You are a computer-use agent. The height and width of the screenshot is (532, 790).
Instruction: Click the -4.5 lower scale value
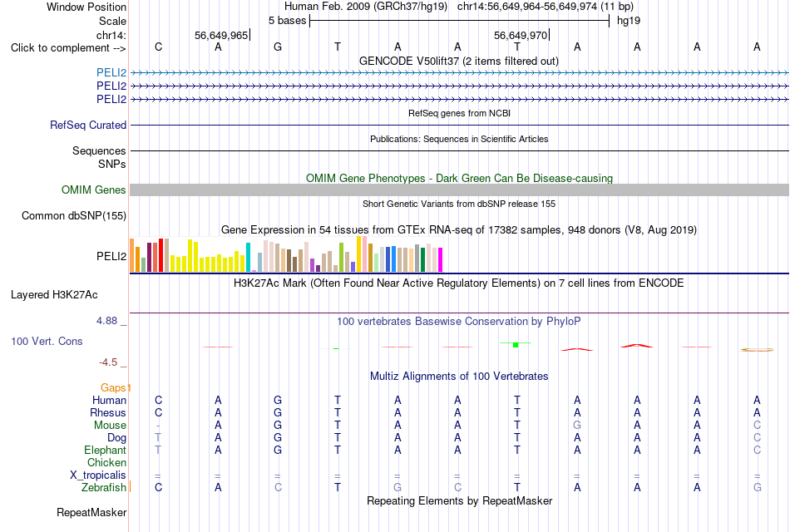click(x=108, y=362)
